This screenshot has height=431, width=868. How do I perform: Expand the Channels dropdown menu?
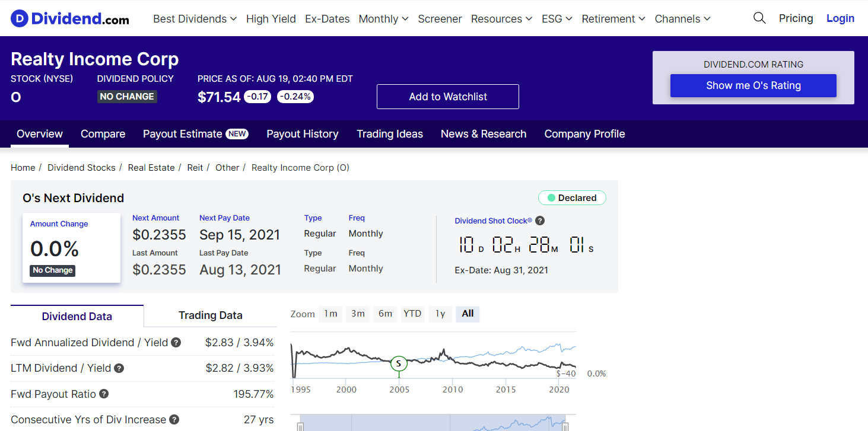683,19
